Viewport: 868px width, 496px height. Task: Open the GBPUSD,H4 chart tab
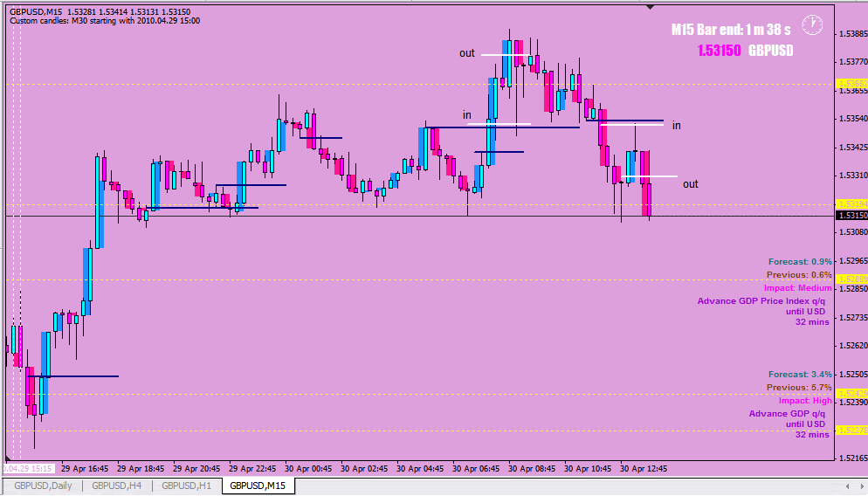tap(116, 486)
